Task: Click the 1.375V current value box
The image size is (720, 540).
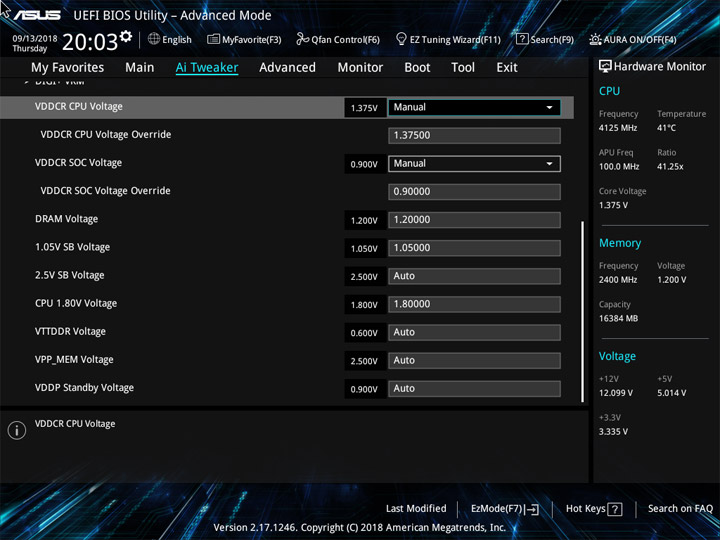Action: [365, 108]
